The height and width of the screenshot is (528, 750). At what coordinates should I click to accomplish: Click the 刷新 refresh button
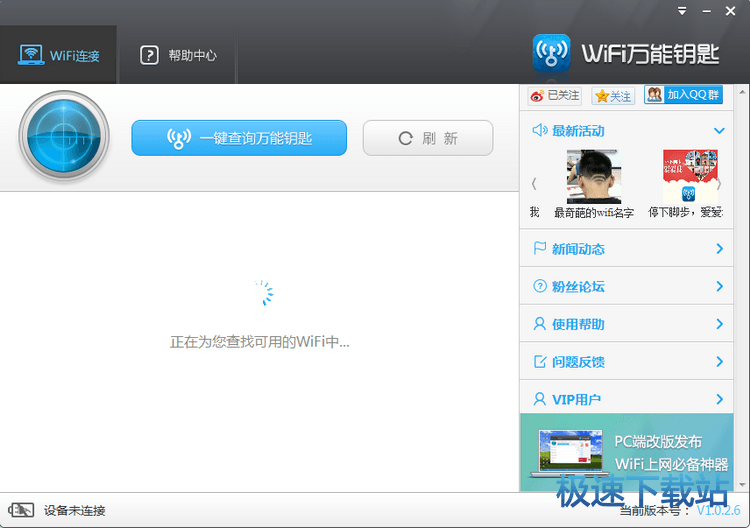pos(428,138)
